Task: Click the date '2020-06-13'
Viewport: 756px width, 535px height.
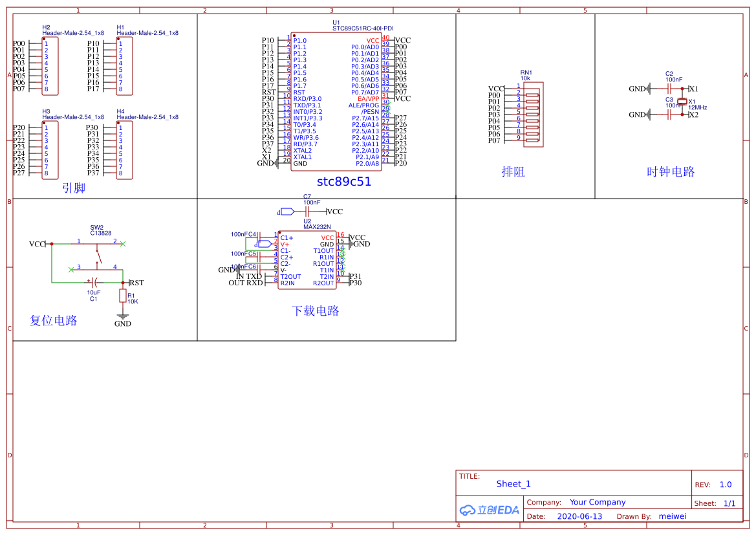Action: click(x=579, y=516)
